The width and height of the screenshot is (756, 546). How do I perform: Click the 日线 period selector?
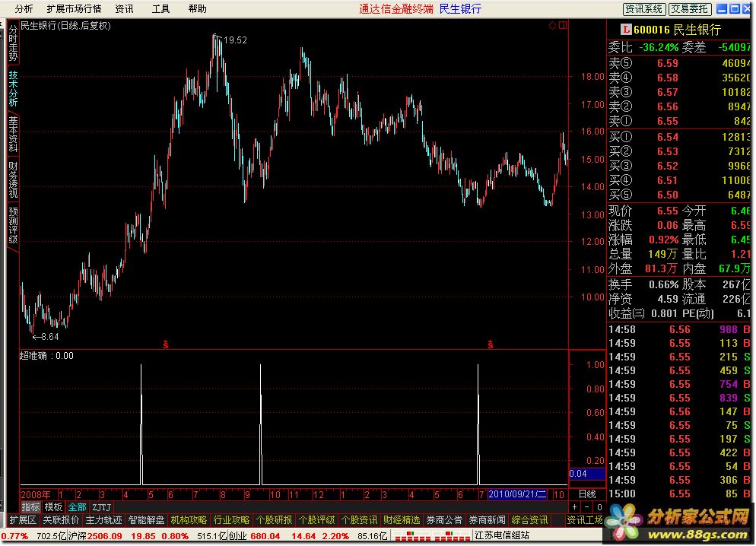[587, 494]
